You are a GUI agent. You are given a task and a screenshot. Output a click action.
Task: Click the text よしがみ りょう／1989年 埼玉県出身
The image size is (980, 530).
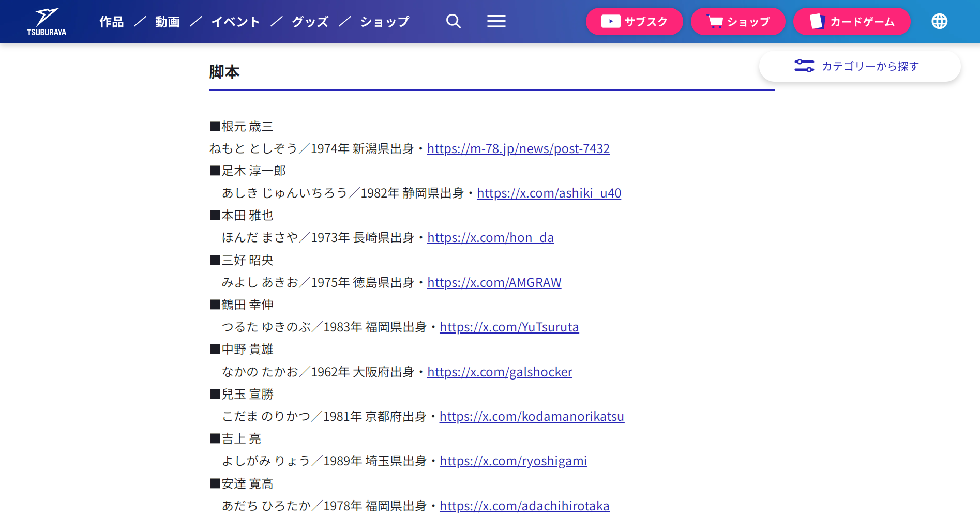324,461
